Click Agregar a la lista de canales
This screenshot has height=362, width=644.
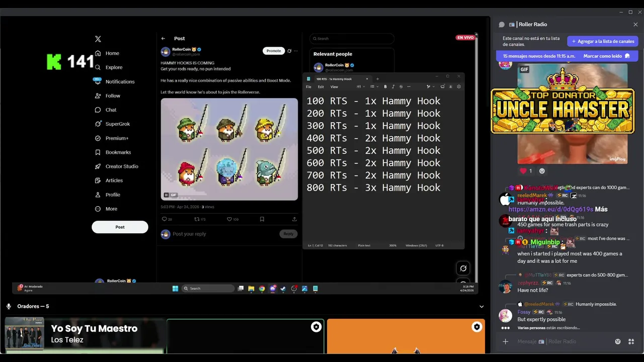(x=603, y=41)
